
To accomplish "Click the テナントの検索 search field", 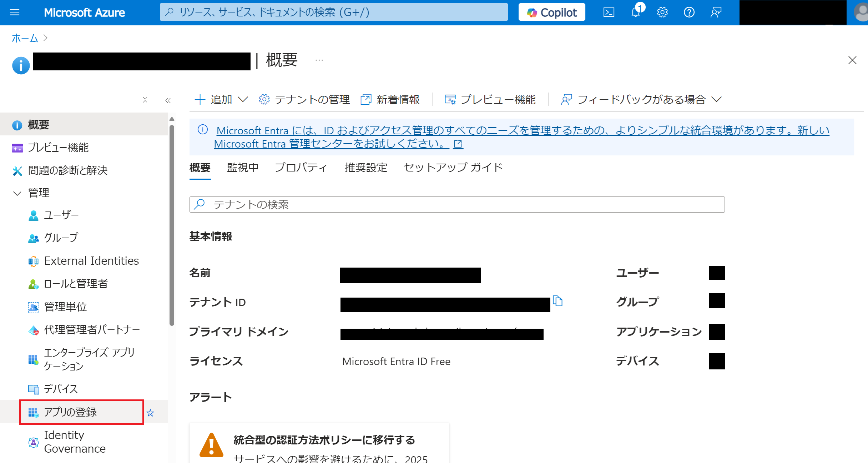I will (457, 205).
